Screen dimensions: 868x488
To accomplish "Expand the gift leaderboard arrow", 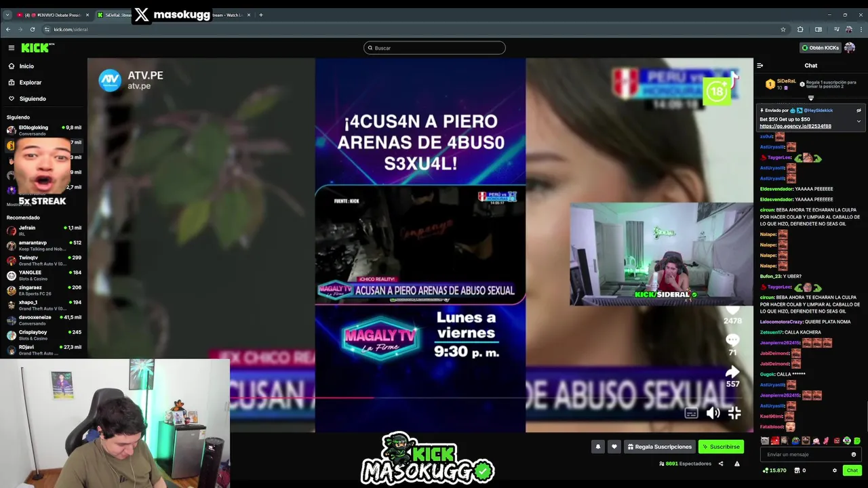I will click(810, 98).
